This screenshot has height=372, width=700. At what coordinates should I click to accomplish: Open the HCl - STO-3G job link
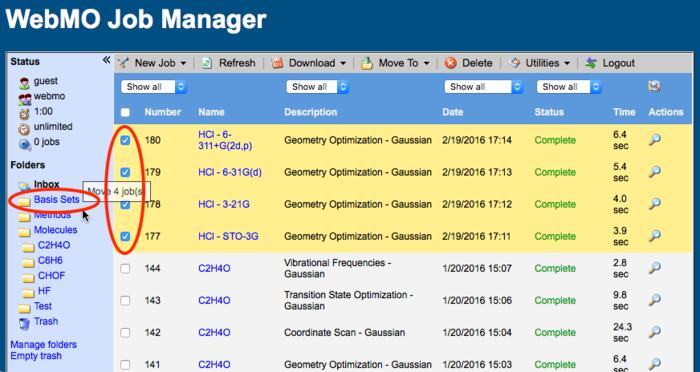[x=228, y=236]
